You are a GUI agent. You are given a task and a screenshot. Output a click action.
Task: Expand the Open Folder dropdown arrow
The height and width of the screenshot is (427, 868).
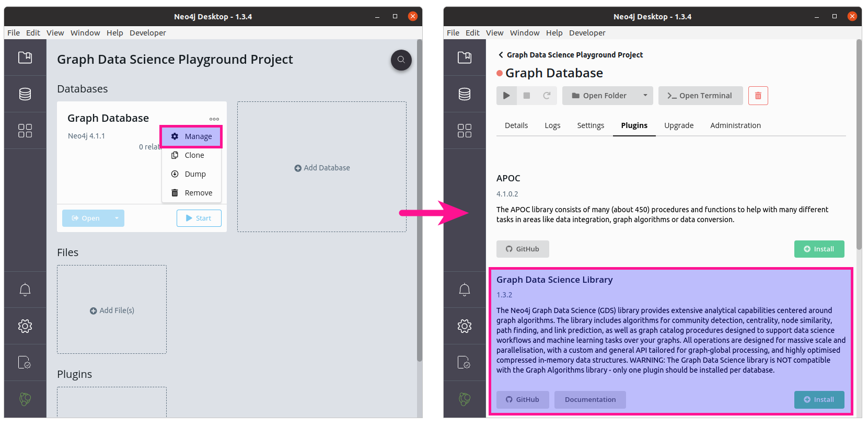click(645, 96)
